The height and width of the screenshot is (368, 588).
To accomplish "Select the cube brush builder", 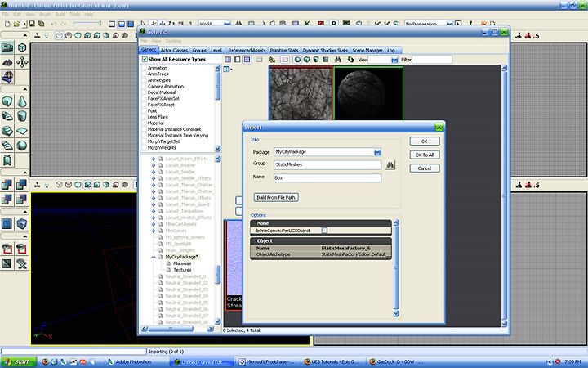I will tap(7, 101).
